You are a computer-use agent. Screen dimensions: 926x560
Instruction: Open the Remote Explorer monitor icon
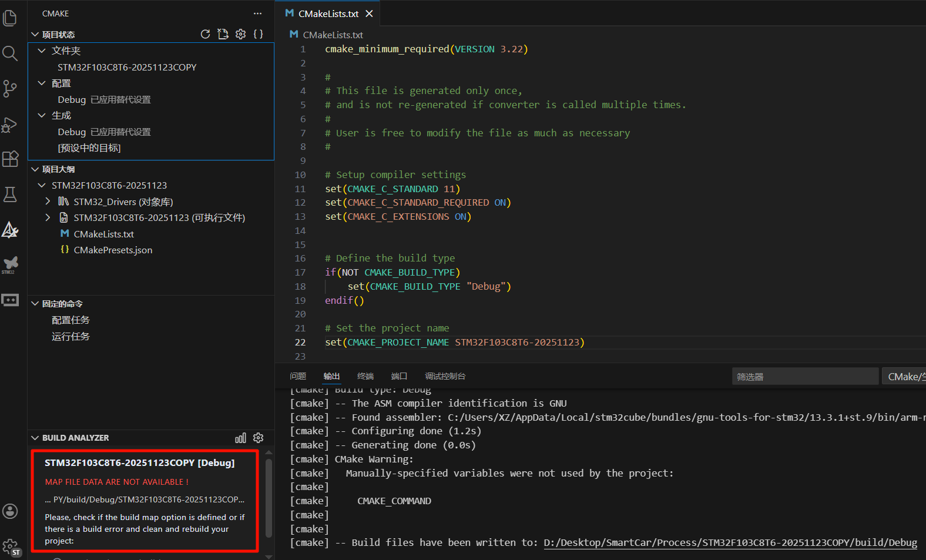coord(10,300)
